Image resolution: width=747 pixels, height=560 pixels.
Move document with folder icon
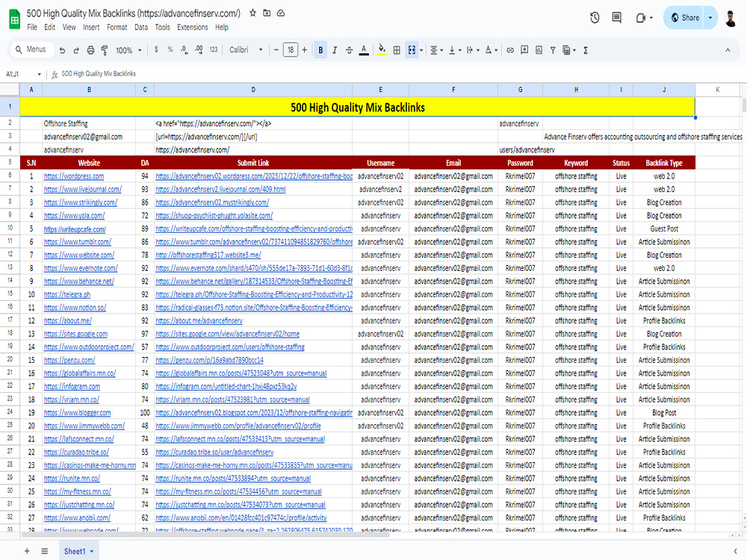[x=267, y=13]
